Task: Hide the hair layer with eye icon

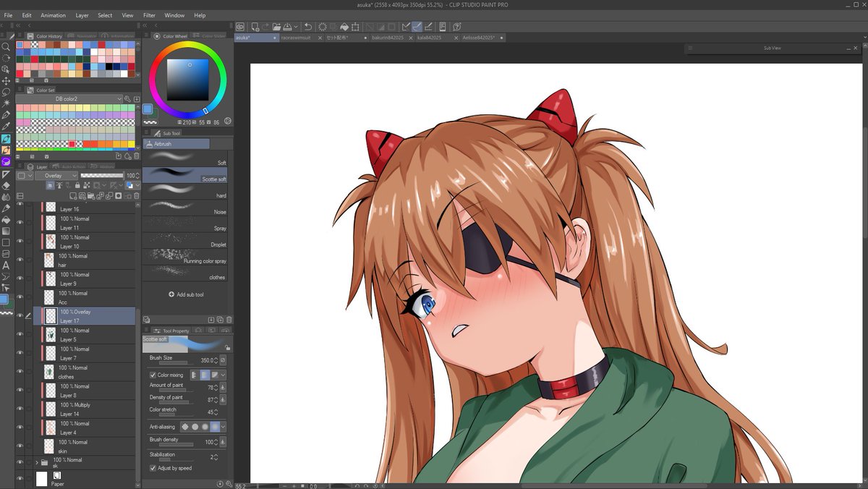Action: pyautogui.click(x=20, y=260)
